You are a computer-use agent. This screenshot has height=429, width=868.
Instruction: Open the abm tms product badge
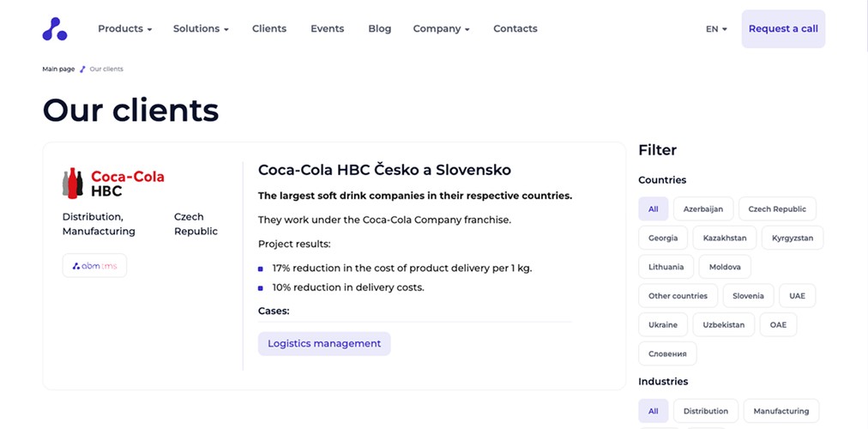[x=94, y=266]
